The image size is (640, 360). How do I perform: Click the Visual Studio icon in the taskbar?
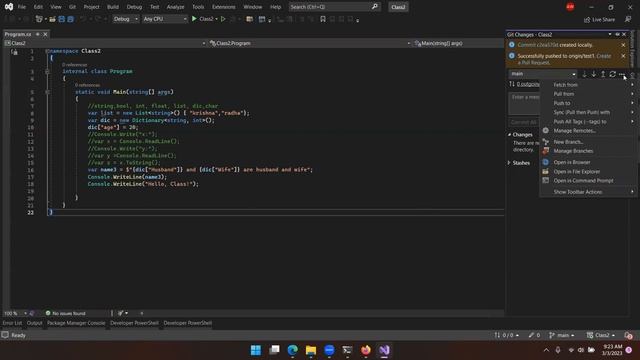tap(384, 350)
